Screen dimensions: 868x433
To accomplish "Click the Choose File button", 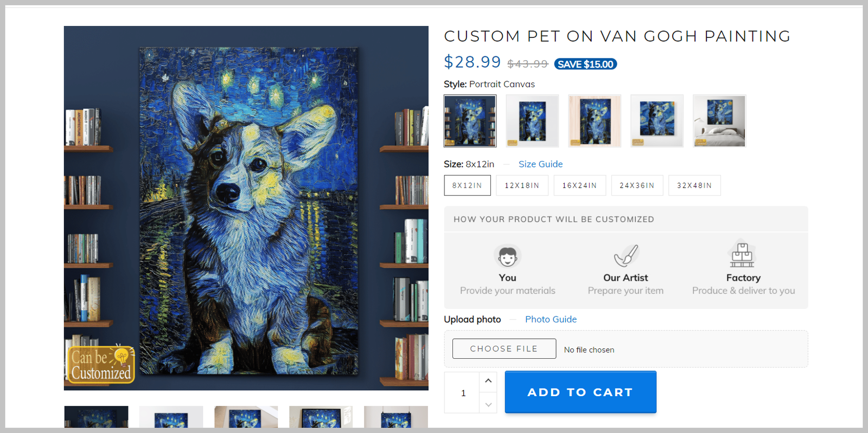I will pos(504,349).
